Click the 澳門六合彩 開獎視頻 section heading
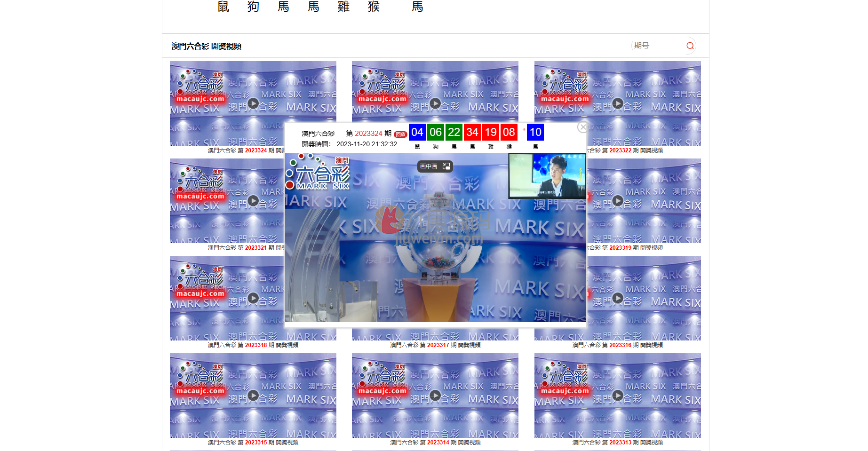The image size is (868, 451). 207,46
